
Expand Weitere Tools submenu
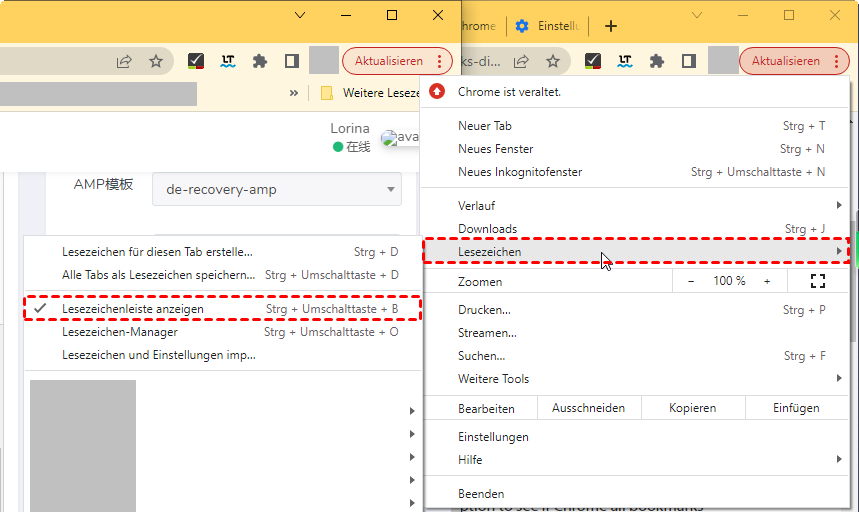click(x=635, y=379)
